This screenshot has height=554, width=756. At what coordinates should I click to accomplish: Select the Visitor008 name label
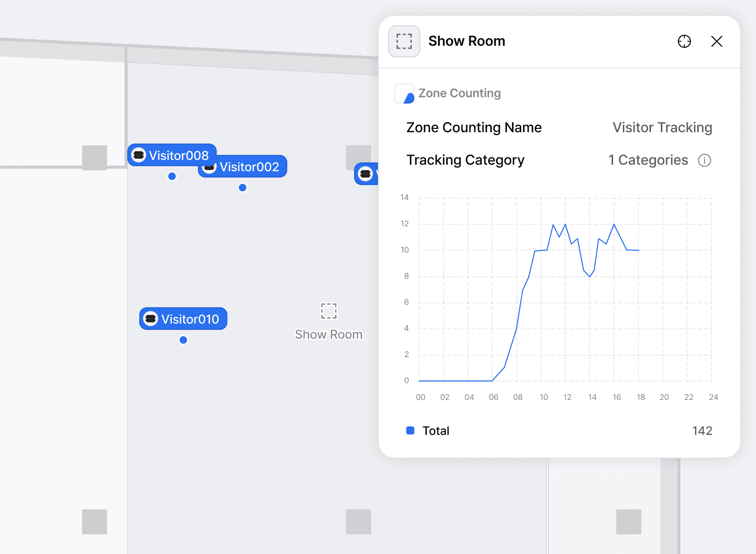coord(178,156)
